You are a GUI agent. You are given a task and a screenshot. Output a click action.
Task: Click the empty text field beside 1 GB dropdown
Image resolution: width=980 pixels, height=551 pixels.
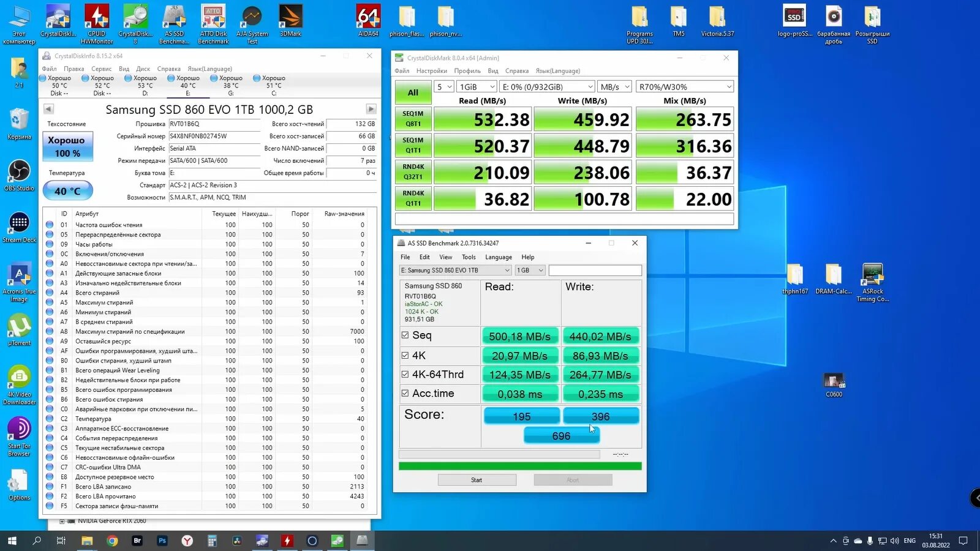[x=595, y=270]
